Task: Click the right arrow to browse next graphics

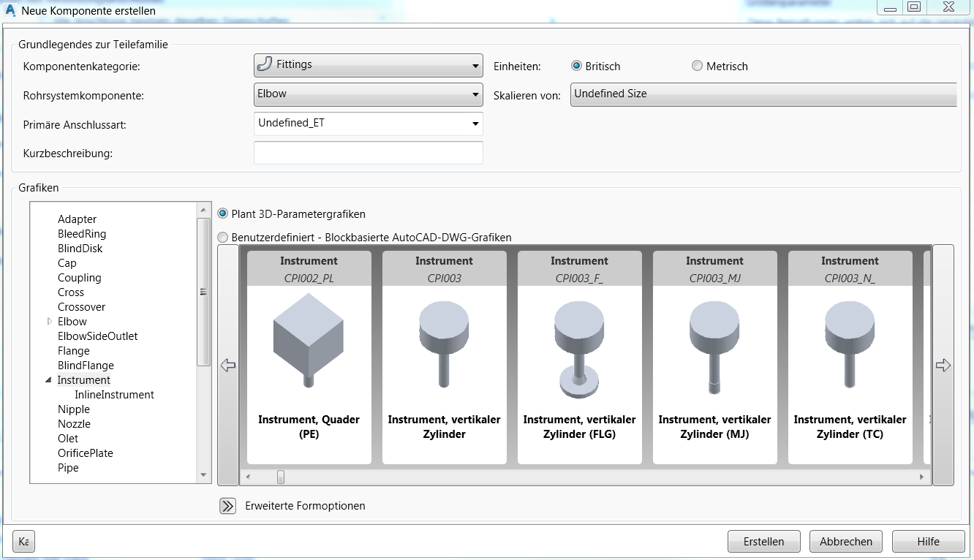Action: (943, 365)
